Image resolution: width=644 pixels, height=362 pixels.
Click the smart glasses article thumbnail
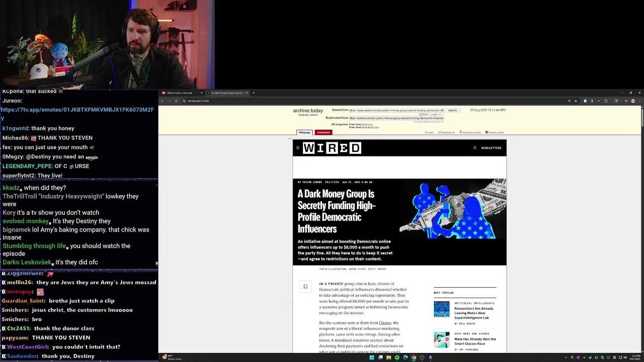pyautogui.click(x=442, y=340)
